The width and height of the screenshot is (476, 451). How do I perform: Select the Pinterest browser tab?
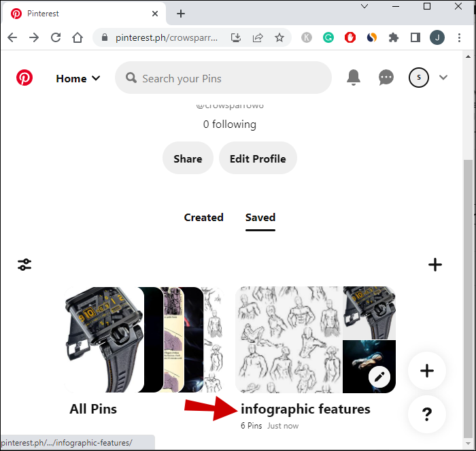coord(84,14)
